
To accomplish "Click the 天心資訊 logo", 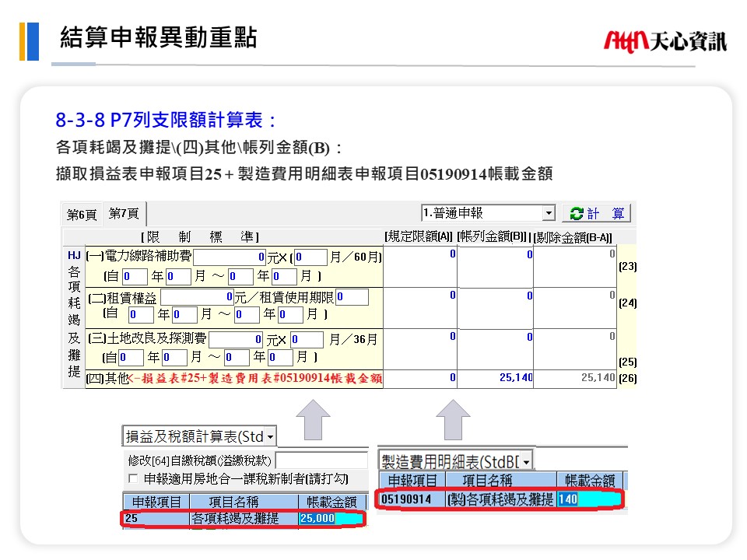I will point(665,40).
